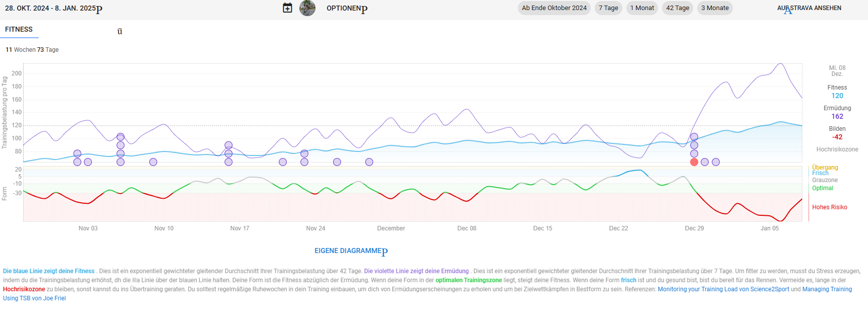
Task: Click the red activity marker on Dec 29
Action: pyautogui.click(x=694, y=162)
